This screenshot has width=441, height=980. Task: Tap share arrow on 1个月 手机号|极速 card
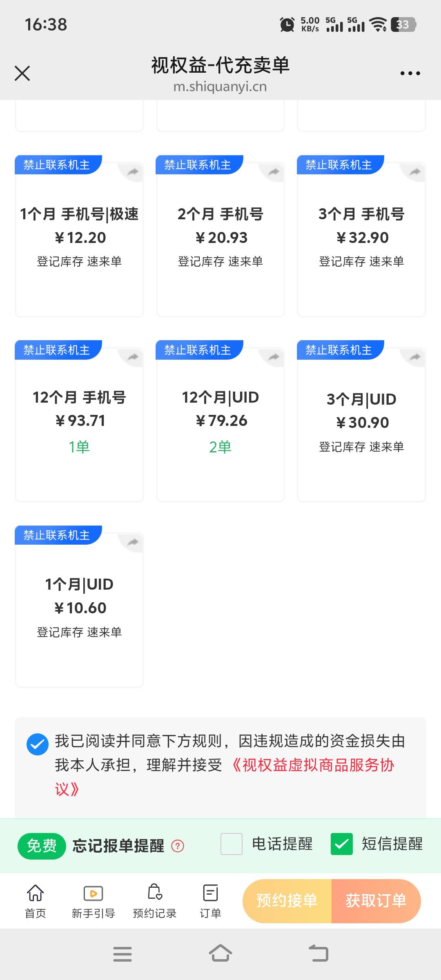[x=133, y=172]
